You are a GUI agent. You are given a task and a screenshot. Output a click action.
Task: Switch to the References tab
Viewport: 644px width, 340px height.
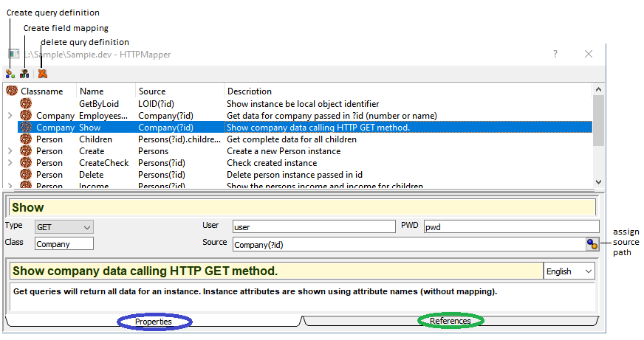(x=451, y=322)
